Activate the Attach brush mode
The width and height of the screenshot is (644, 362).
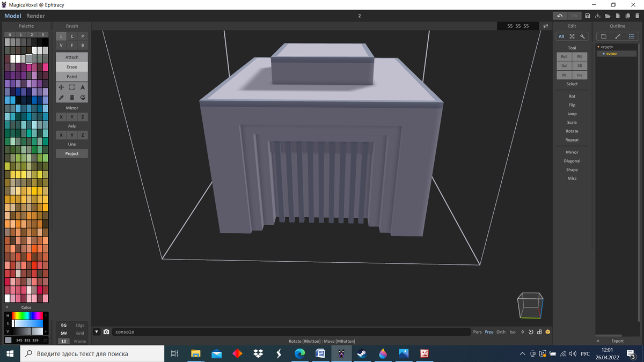pos(72,57)
